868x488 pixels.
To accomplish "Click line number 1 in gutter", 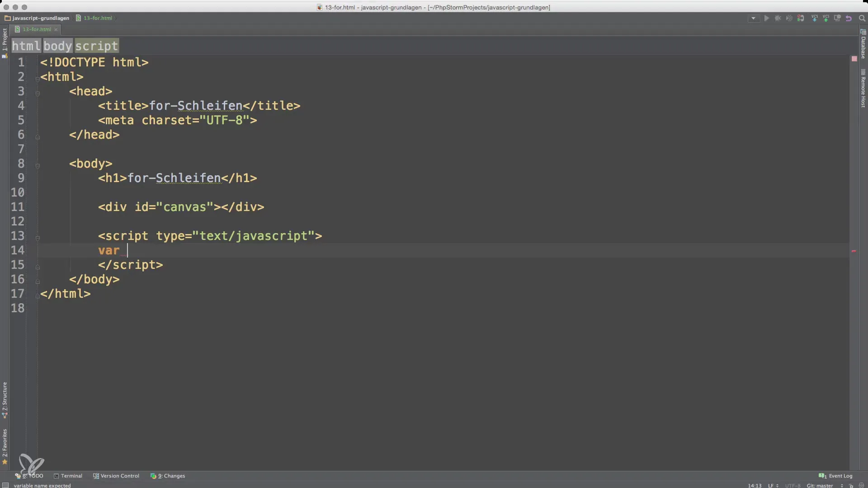I will pos(21,62).
